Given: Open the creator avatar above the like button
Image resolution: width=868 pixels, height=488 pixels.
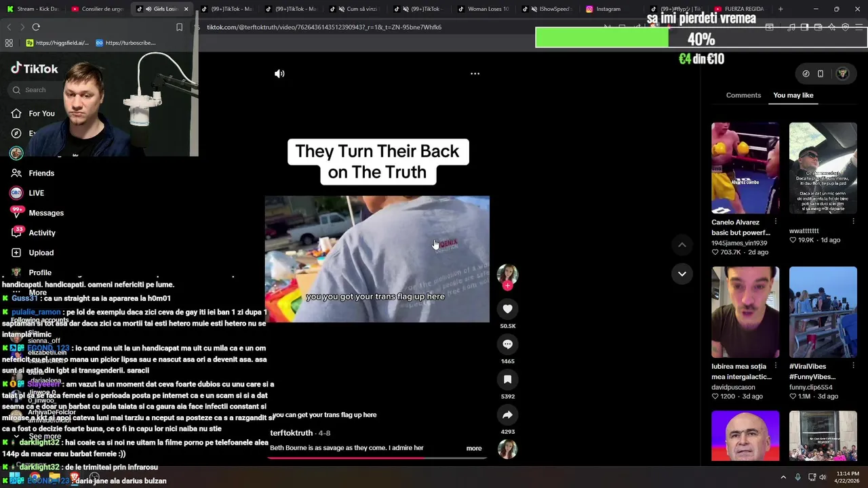Looking at the screenshot, I should (507, 274).
